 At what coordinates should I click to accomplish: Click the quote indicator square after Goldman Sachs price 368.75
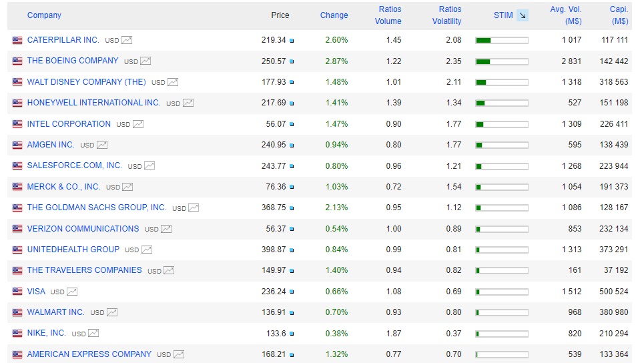(x=292, y=208)
